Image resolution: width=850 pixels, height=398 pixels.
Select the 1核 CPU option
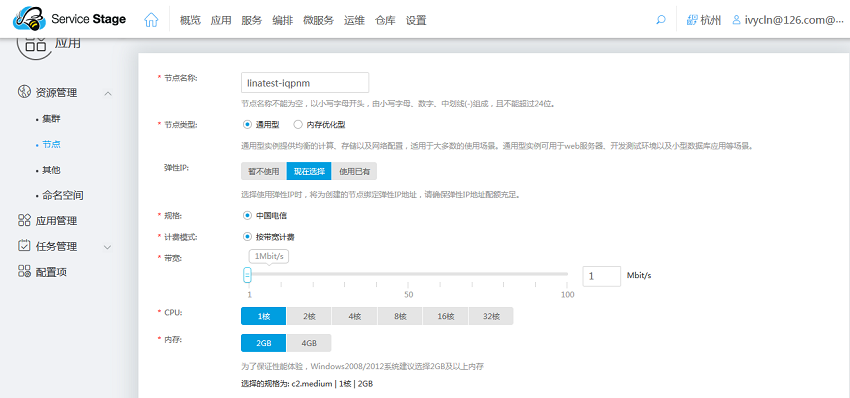pos(263,316)
